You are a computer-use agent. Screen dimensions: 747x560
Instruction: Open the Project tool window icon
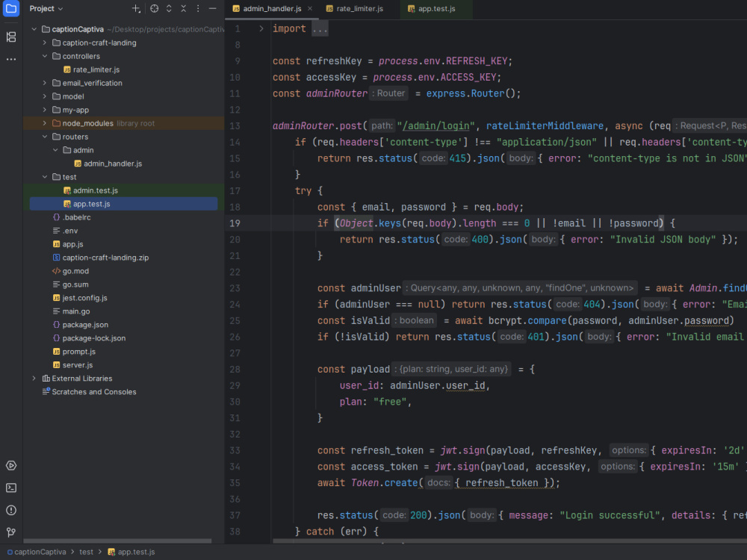pyautogui.click(x=11, y=8)
